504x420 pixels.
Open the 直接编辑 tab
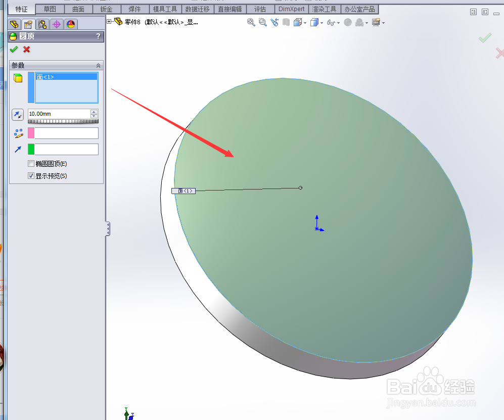tap(230, 9)
